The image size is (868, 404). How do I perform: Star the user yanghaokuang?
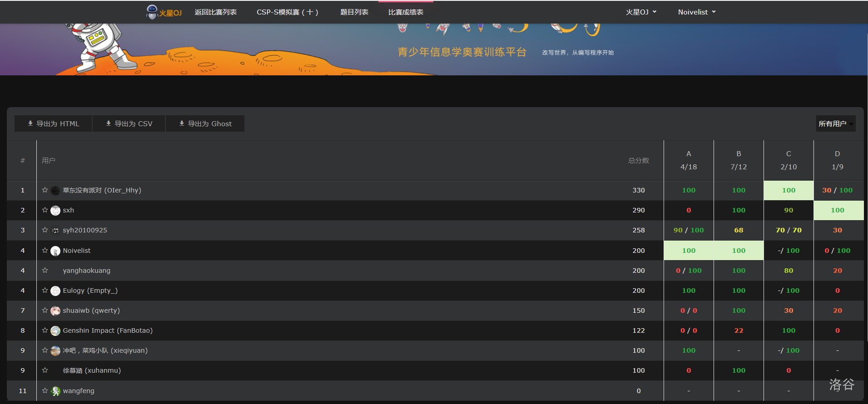[45, 271]
